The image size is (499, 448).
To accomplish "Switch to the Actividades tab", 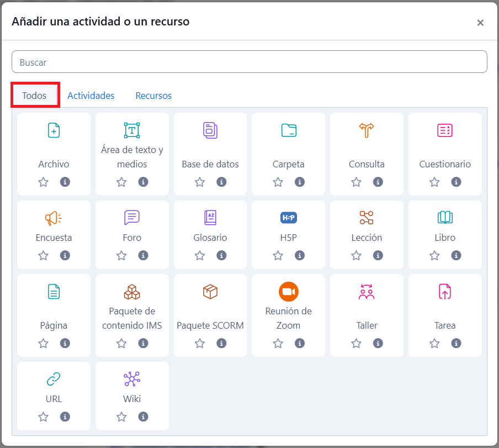I will click(91, 96).
